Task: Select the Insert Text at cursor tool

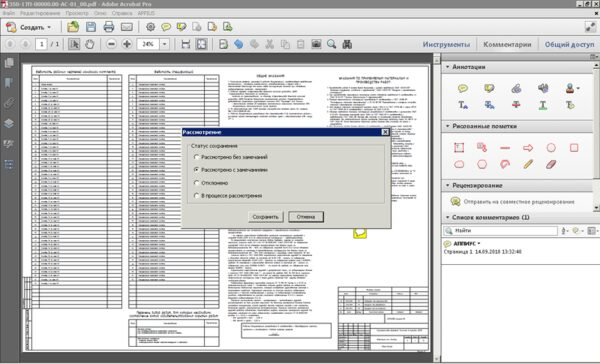Action: pos(463,105)
